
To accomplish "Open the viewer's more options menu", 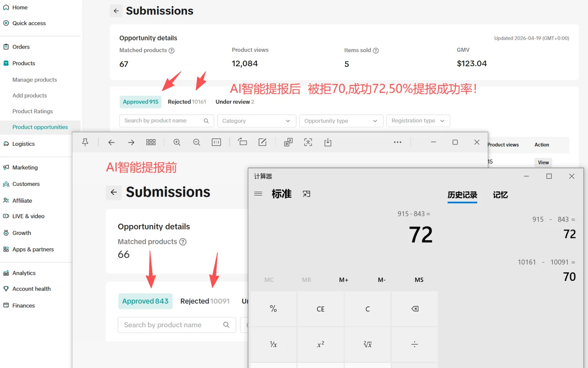I will [397, 142].
